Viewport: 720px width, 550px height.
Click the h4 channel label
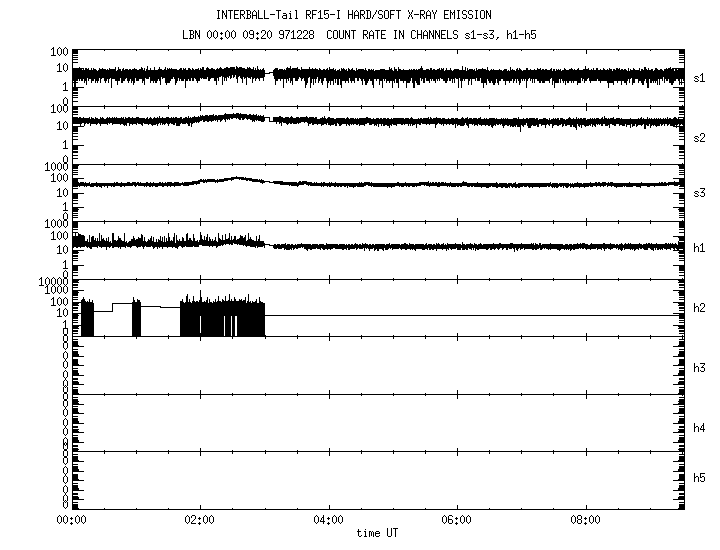700,428
